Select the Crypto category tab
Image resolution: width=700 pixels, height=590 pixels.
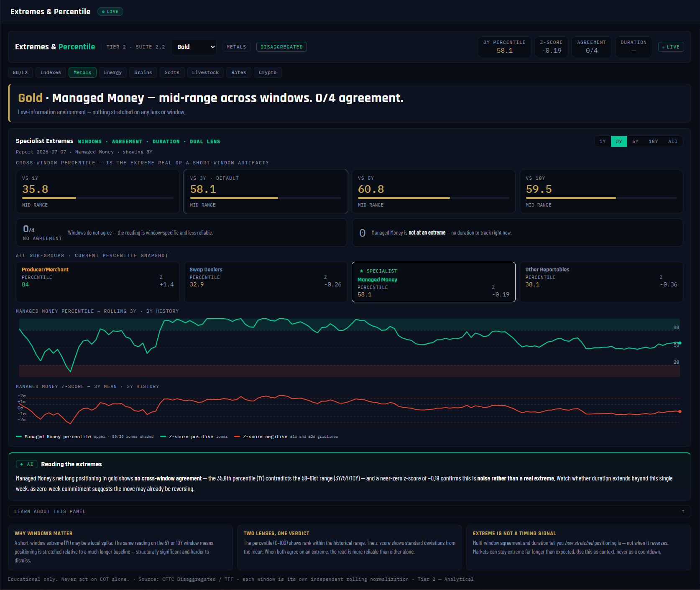pos(268,72)
